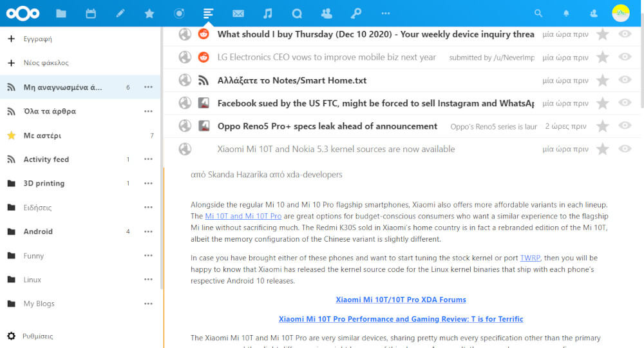Click RSS icon on Αλλάξατε το Notes row
The image size is (644, 348).
click(x=204, y=80)
